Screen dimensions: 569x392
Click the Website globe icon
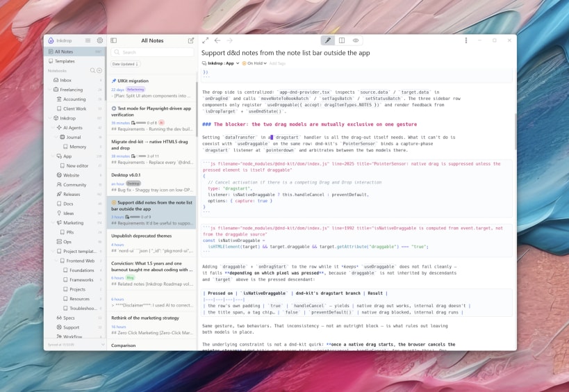59,175
